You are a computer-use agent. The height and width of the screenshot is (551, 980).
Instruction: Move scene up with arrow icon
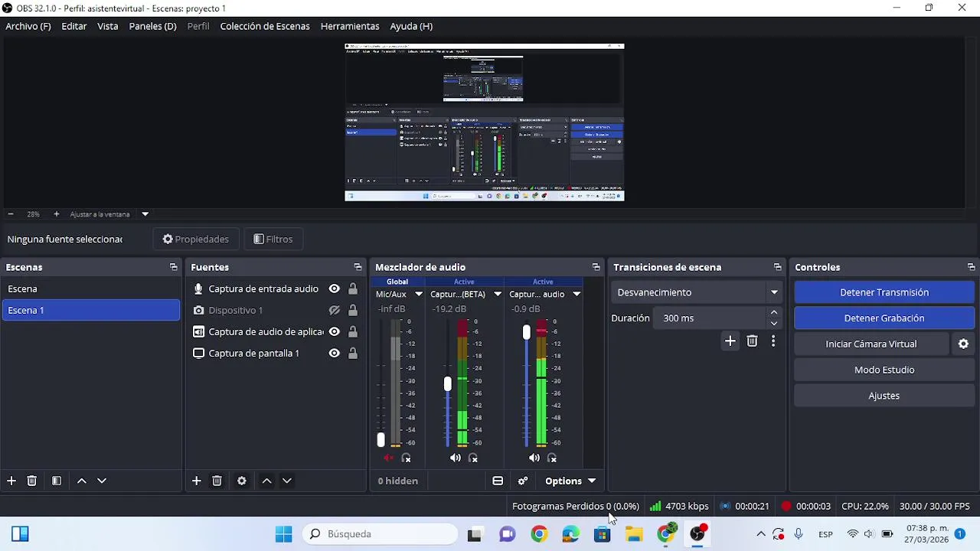[x=82, y=481]
